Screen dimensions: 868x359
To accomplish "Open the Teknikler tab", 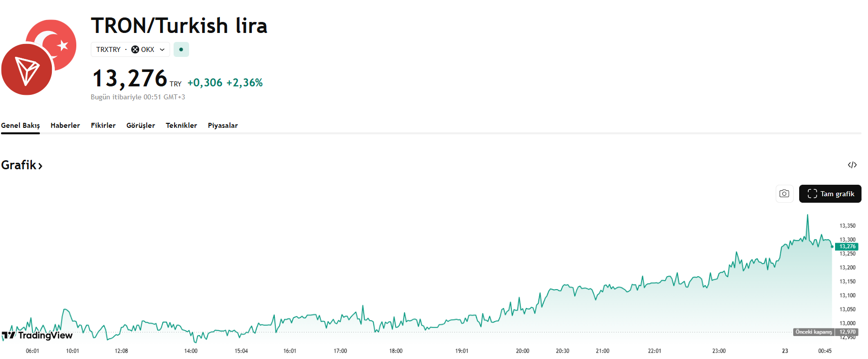I will (182, 125).
